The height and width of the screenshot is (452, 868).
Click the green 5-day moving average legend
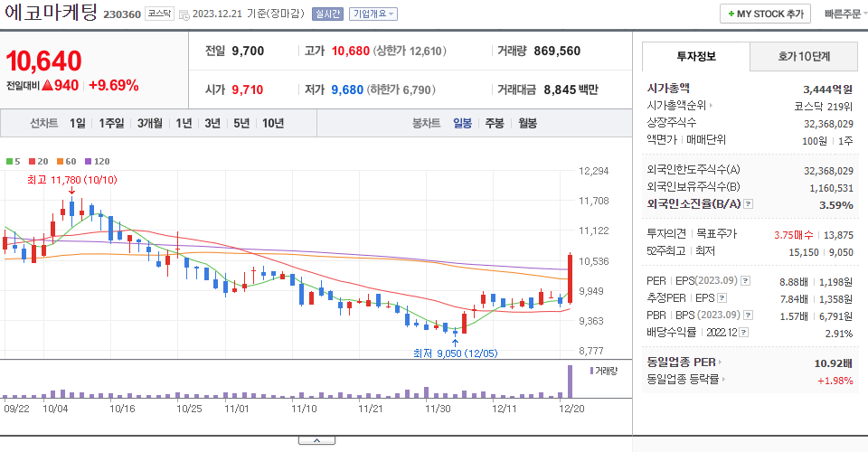[13, 162]
